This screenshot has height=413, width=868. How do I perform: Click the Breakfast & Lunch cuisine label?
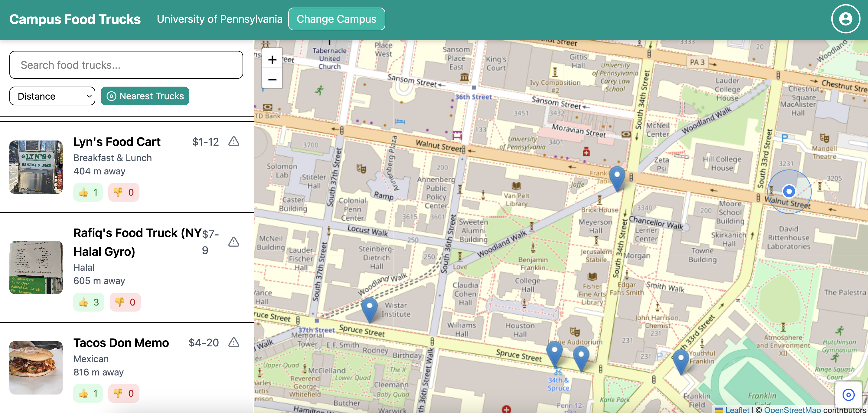click(113, 158)
